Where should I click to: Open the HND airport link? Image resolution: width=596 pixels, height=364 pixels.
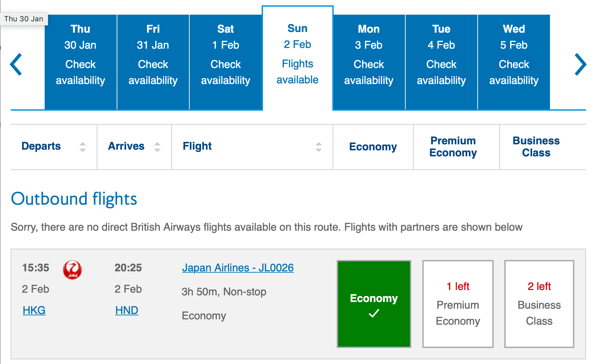coord(127,310)
